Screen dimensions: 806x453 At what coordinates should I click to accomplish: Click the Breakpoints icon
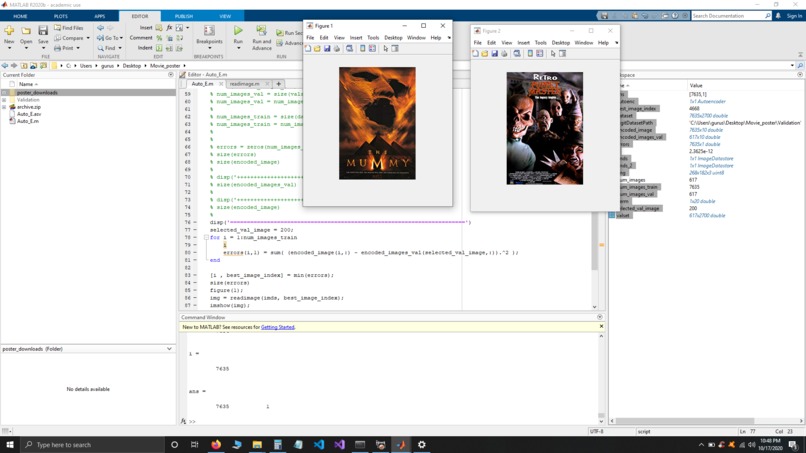tap(209, 31)
